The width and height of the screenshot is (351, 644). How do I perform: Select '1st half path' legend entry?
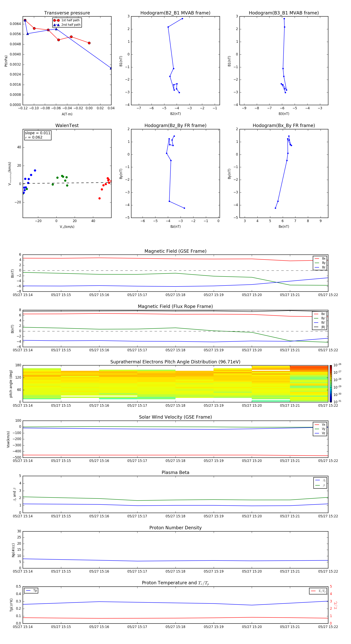(67, 20)
